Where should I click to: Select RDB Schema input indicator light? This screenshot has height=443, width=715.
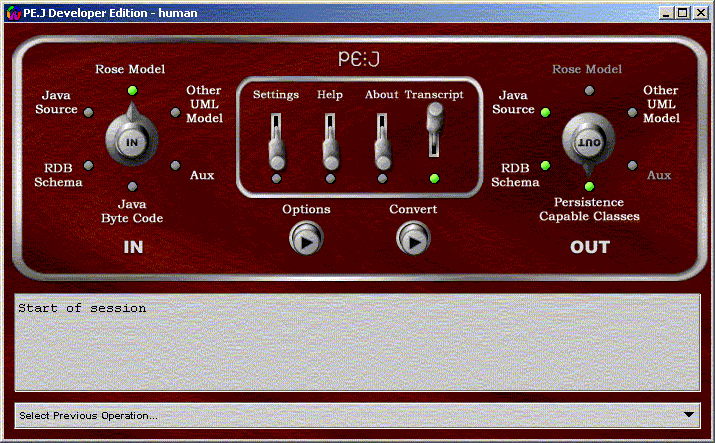coord(88,165)
